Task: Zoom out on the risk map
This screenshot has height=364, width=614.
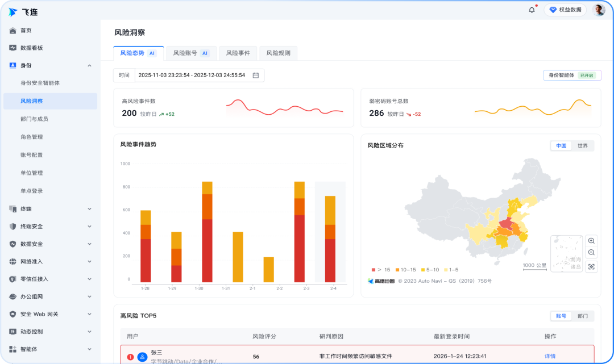Action: tap(591, 253)
